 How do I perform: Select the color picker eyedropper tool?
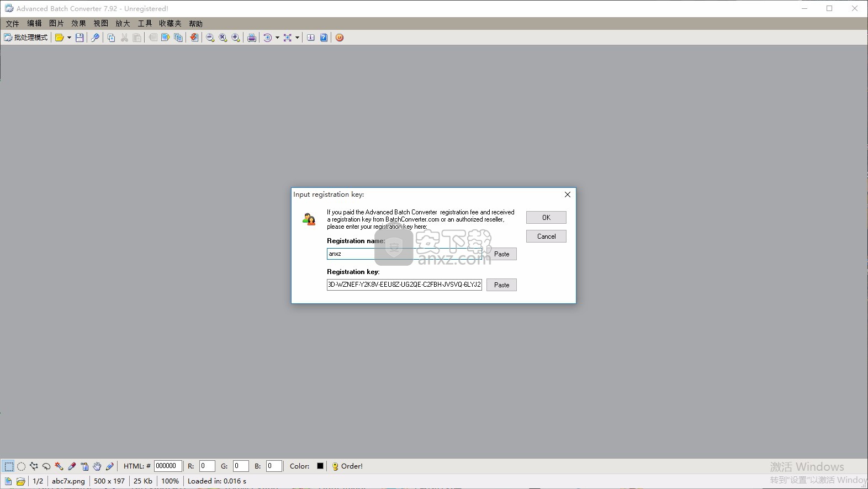[x=72, y=466]
